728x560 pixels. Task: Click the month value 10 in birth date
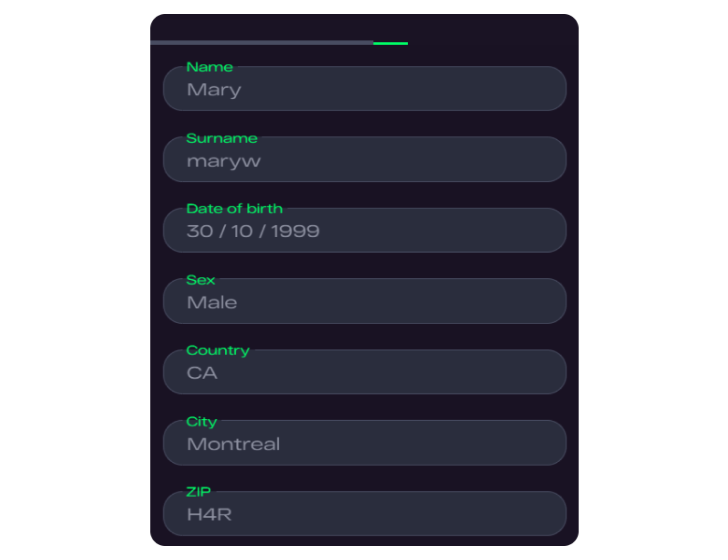click(242, 231)
